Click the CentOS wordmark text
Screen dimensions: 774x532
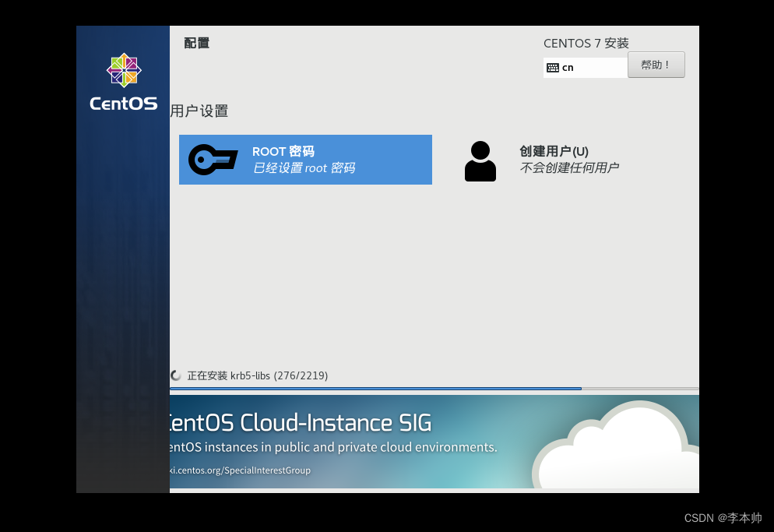(123, 104)
